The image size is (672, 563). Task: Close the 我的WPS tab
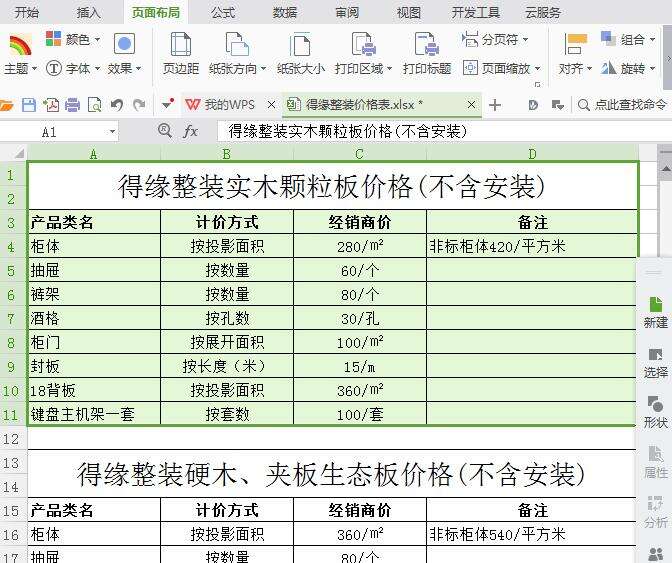[x=271, y=105]
